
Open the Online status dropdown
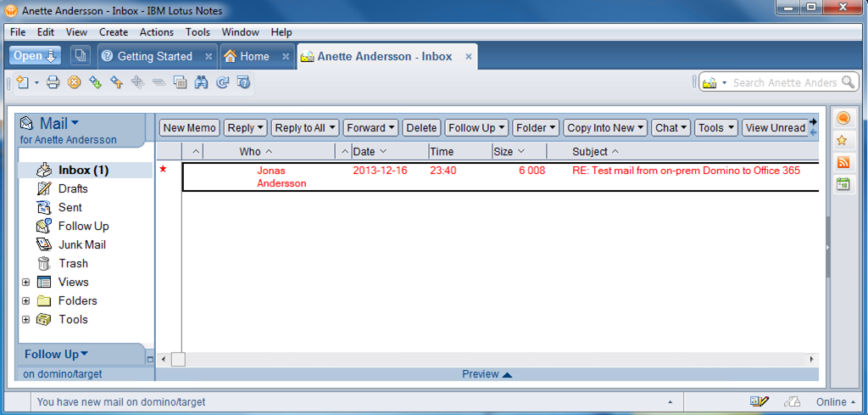[835, 401]
